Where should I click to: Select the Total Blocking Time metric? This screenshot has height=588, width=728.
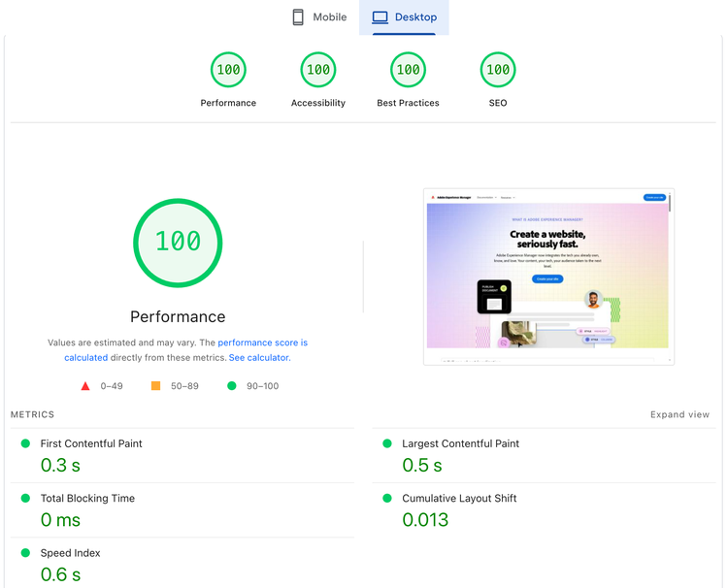click(87, 498)
